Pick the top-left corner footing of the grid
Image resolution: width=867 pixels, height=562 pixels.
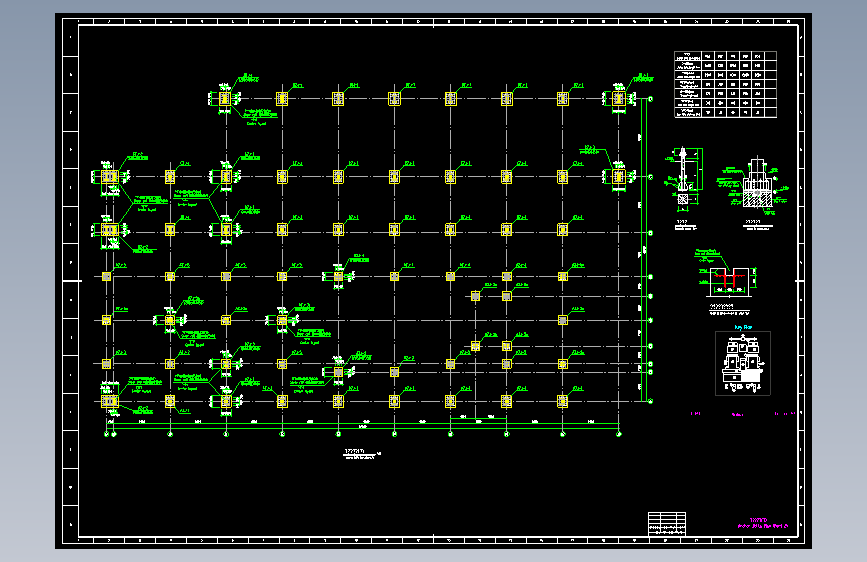(x=224, y=99)
